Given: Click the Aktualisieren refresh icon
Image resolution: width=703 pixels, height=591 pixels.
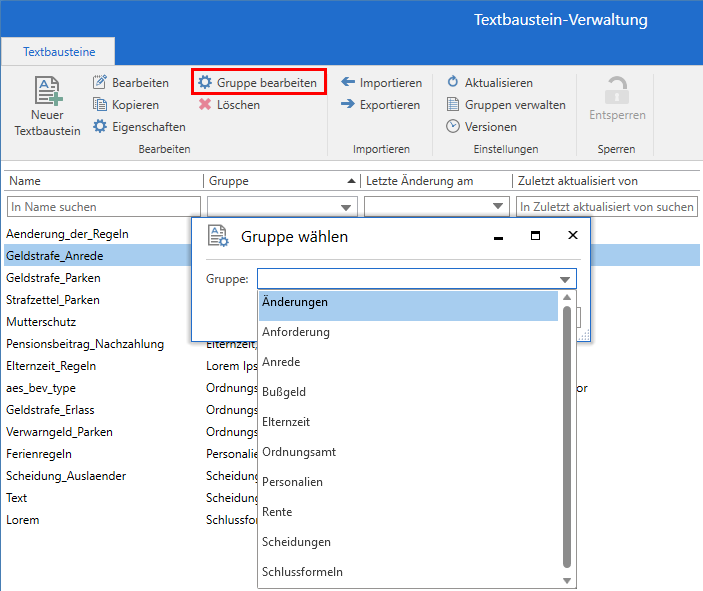Looking at the screenshot, I should pos(453,83).
